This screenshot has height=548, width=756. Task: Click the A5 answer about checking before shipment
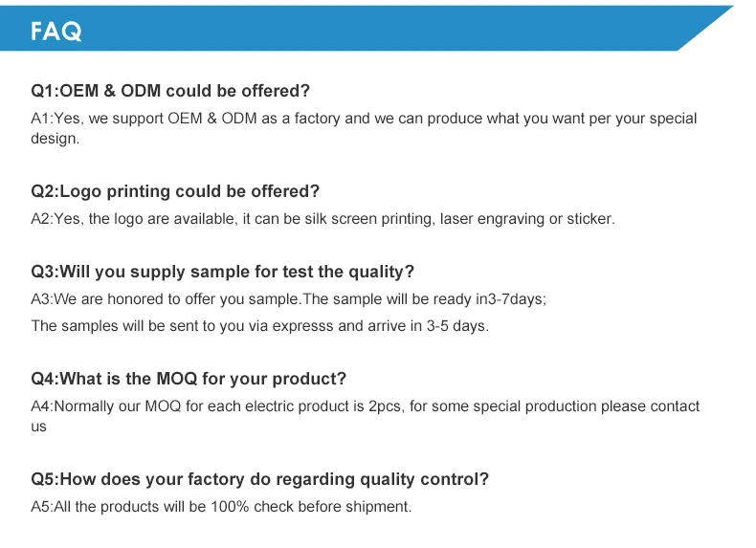221,507
